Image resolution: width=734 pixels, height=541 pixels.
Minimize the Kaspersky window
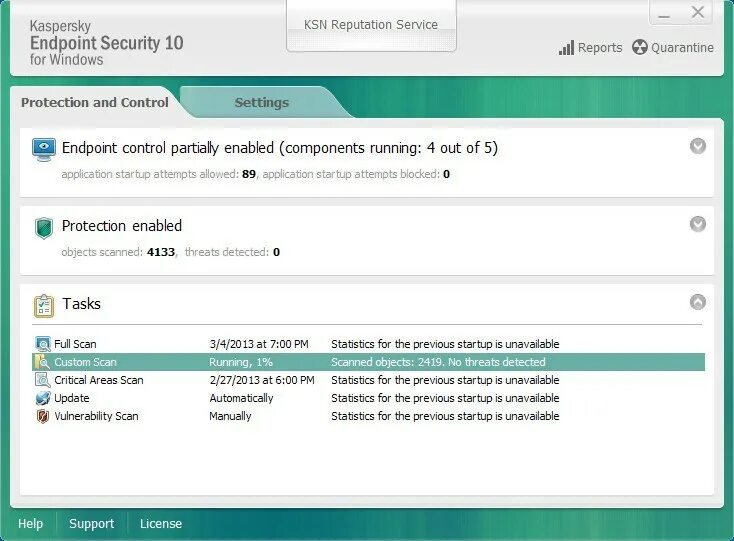[664, 14]
